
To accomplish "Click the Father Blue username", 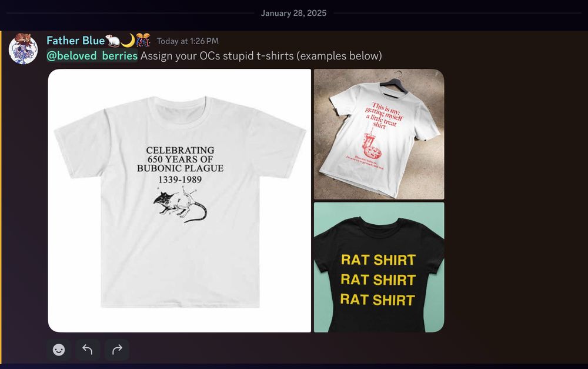I will point(75,41).
